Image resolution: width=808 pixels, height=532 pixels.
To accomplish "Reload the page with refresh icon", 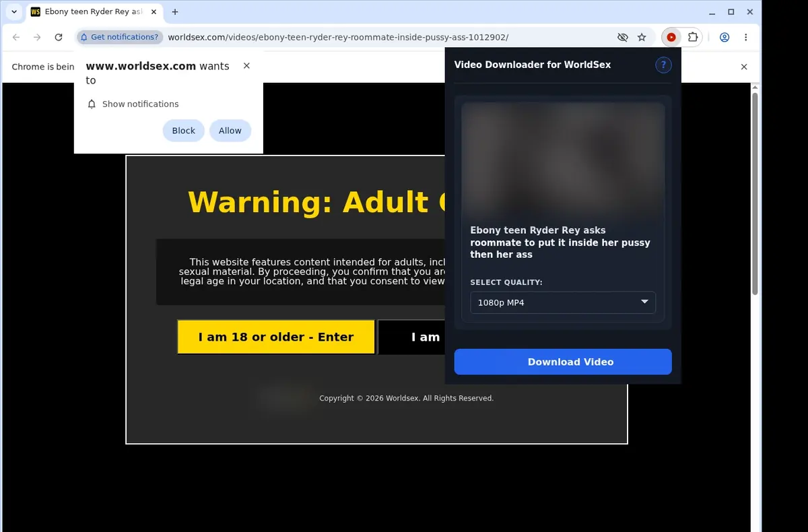I will [59, 38].
